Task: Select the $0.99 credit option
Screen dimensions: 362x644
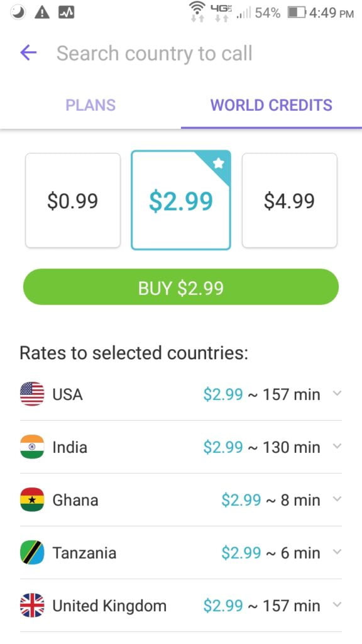Action: click(x=73, y=201)
